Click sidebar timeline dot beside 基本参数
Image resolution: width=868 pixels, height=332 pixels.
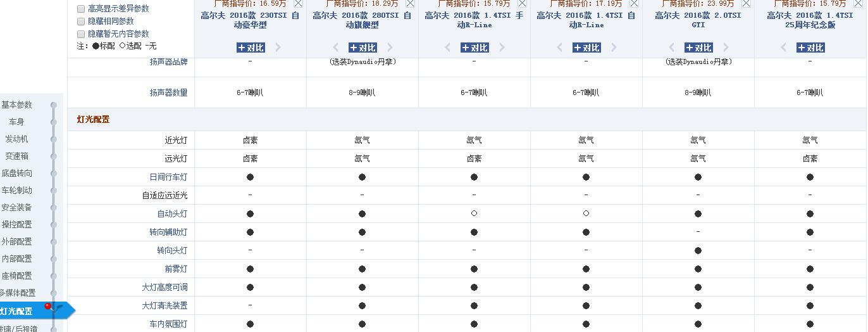[x=54, y=105]
